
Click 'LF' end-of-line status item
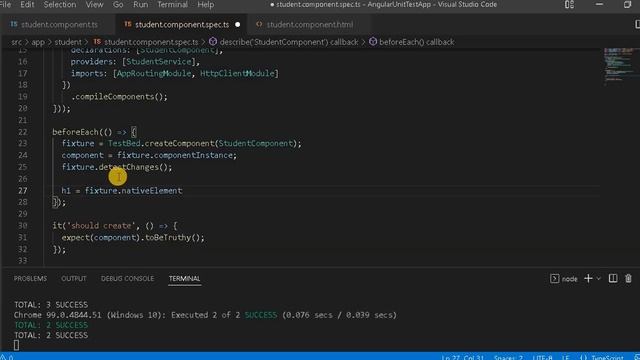tap(565, 358)
